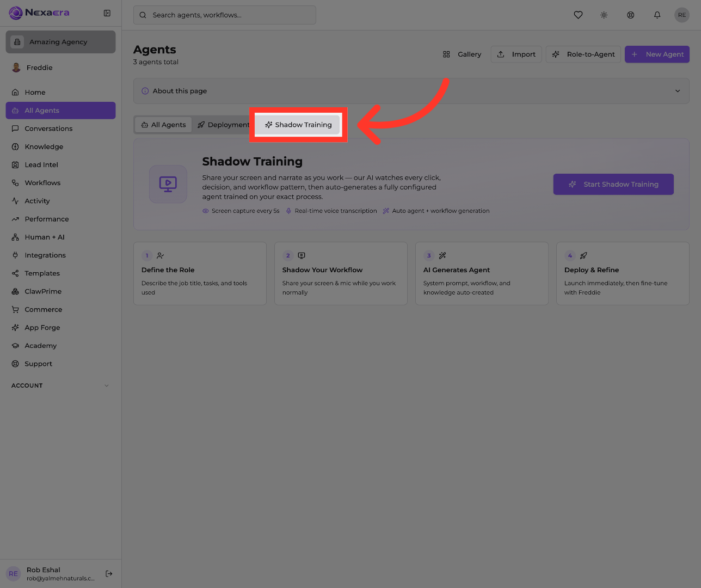Expand the ACCOUNT section
Screen dimensions: 701x588
60,385
